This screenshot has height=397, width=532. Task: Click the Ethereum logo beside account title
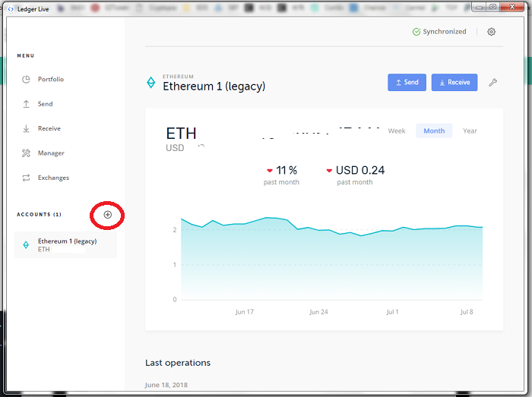(x=151, y=82)
